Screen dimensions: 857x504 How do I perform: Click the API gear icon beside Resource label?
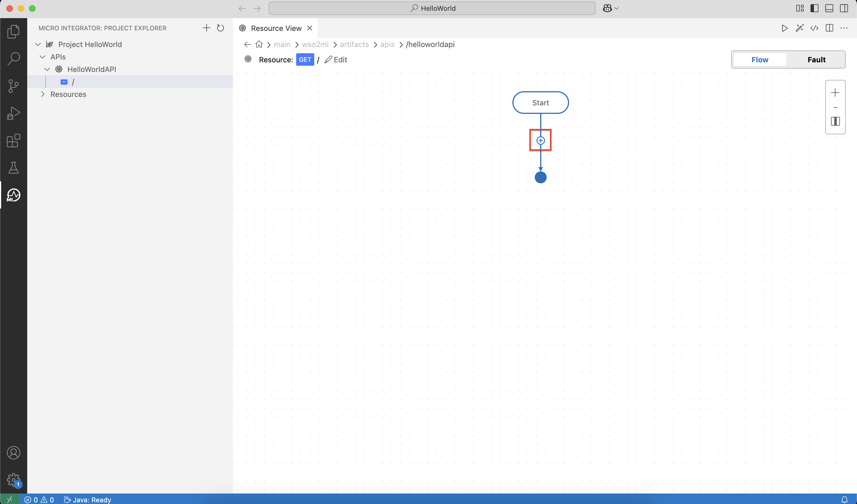tap(248, 59)
